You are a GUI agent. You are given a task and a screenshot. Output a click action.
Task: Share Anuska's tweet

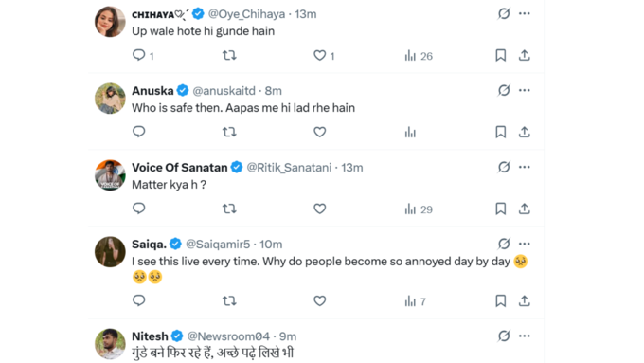[x=524, y=132]
